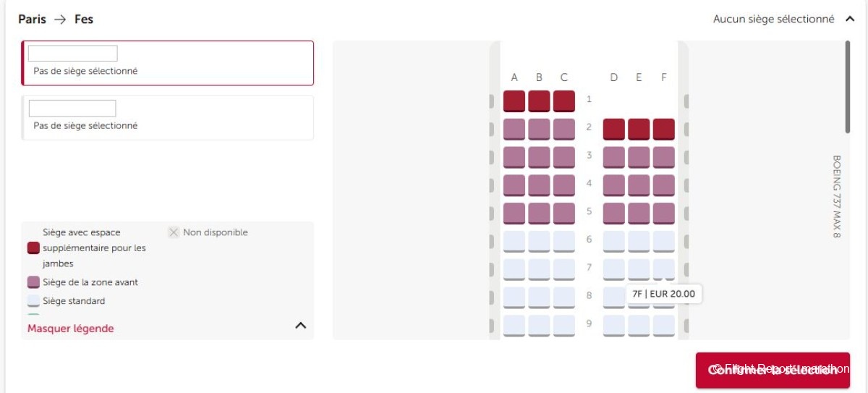Click Masquer légende link
Image resolution: width=868 pixels, height=393 pixels.
pos(71,329)
